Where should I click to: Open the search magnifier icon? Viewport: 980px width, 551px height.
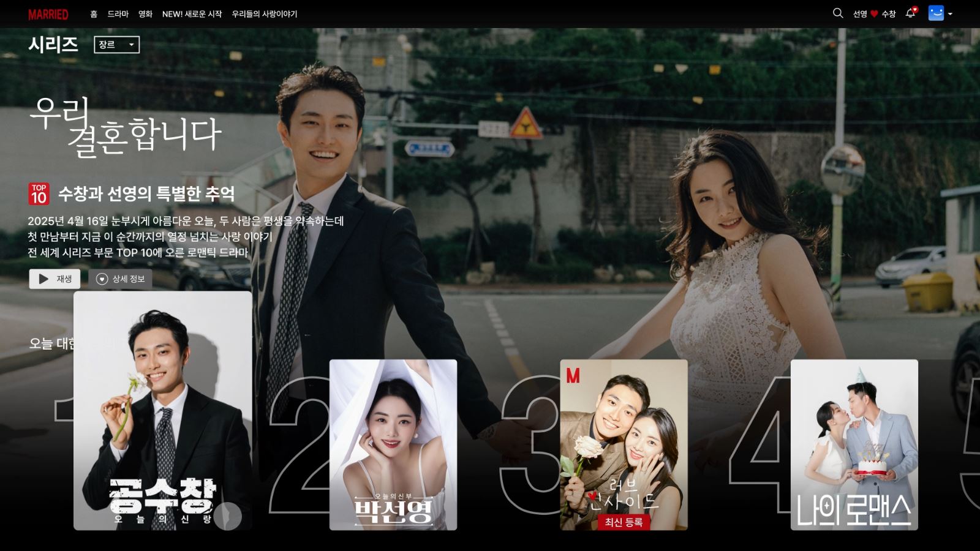[838, 13]
